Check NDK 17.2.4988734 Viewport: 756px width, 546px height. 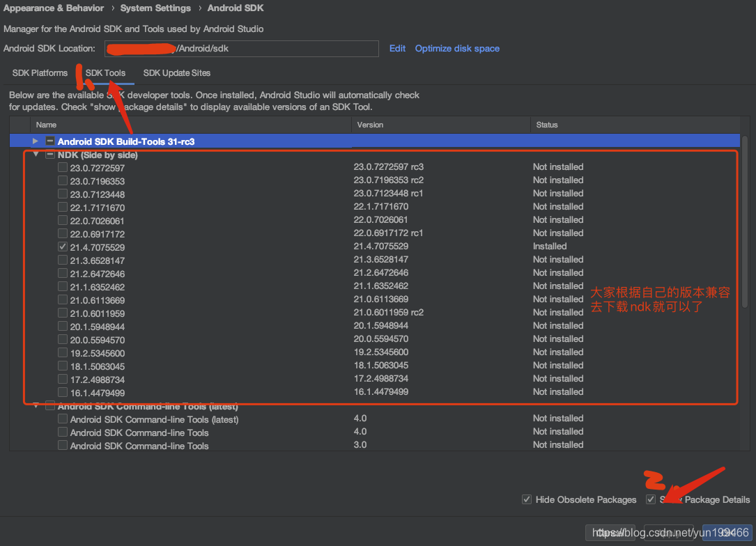(x=63, y=380)
